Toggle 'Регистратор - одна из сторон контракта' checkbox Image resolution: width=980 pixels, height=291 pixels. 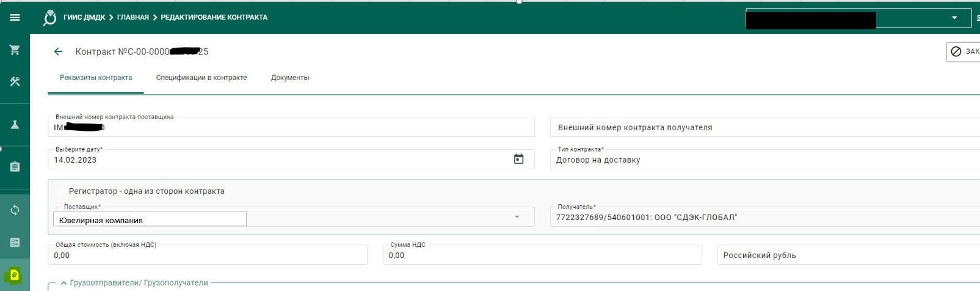pyautogui.click(x=60, y=191)
